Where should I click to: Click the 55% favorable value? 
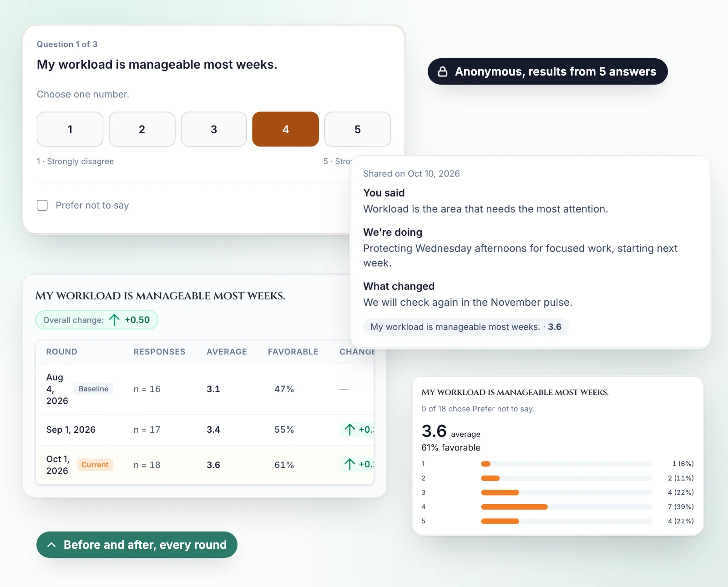284,430
